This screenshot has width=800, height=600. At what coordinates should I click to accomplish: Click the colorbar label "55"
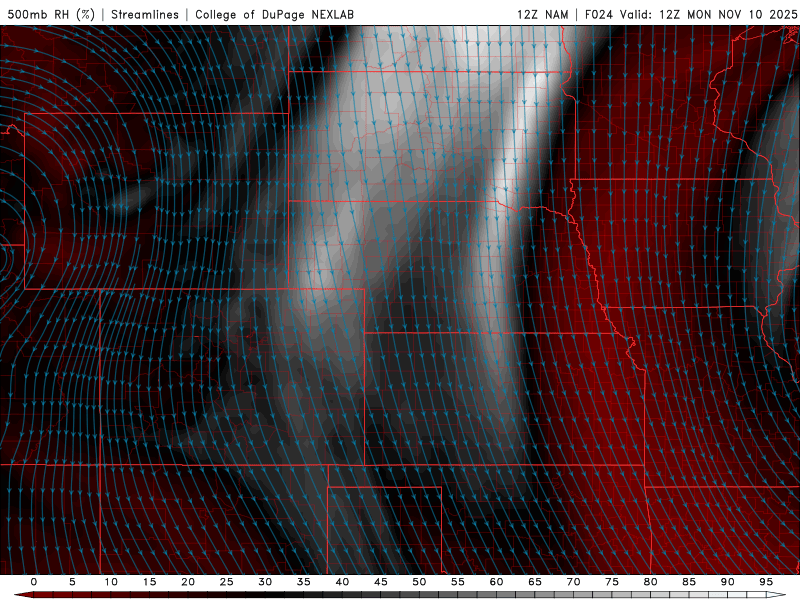coord(458,582)
